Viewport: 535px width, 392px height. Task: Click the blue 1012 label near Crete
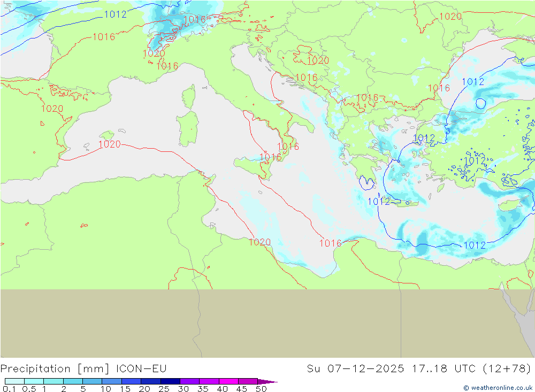[379, 201]
